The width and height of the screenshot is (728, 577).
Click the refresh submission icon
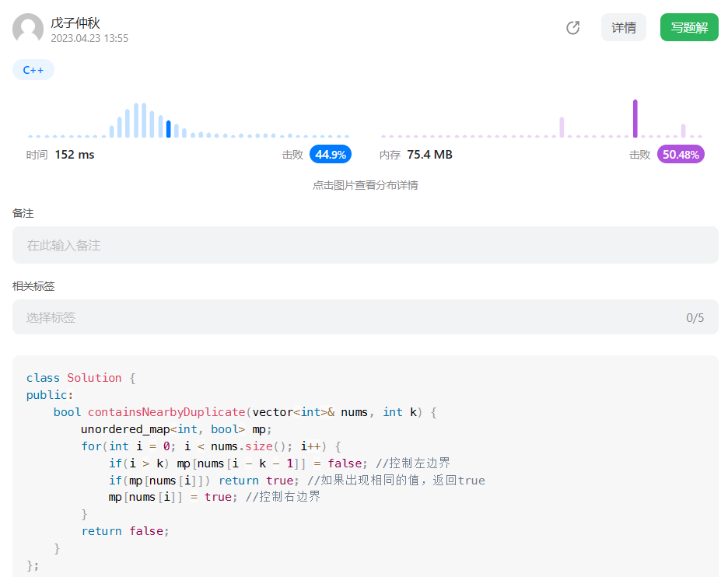[x=572, y=27]
